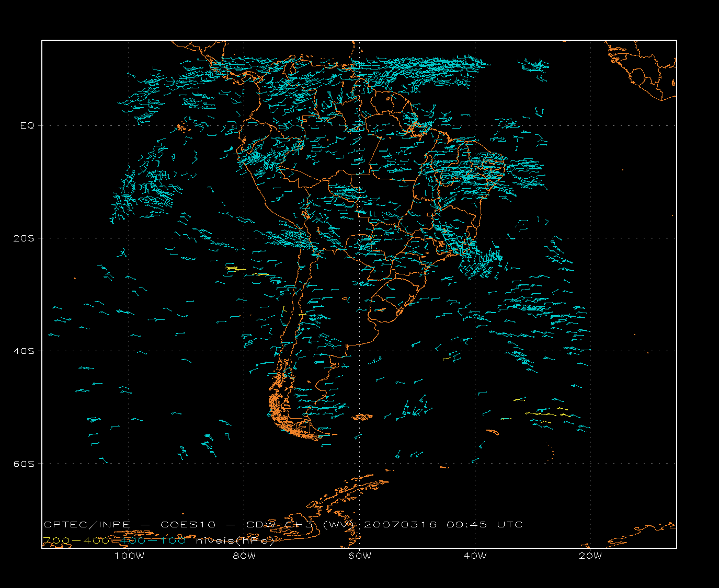This screenshot has height=588, width=719.
Task: Click the 100W longitude label
Action: click(x=129, y=556)
